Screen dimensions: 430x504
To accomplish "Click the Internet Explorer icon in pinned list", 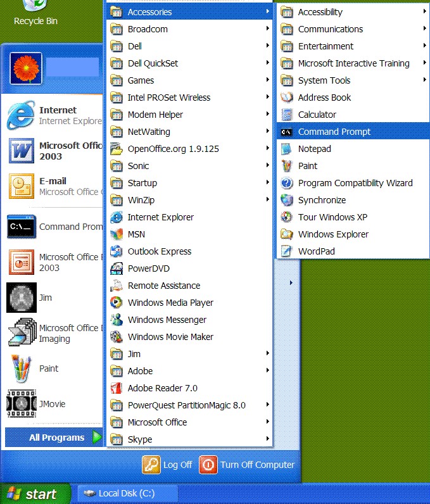I will click(x=21, y=115).
